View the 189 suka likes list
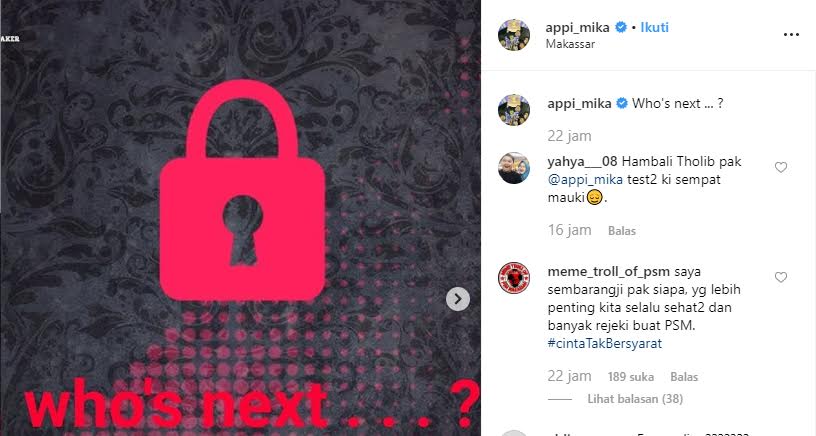The width and height of the screenshot is (816, 436). pos(631,377)
